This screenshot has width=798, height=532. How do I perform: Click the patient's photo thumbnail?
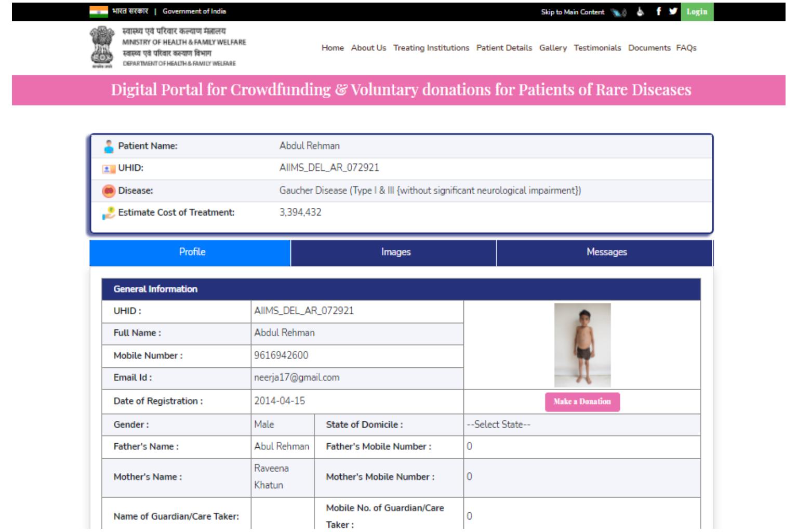click(582, 345)
